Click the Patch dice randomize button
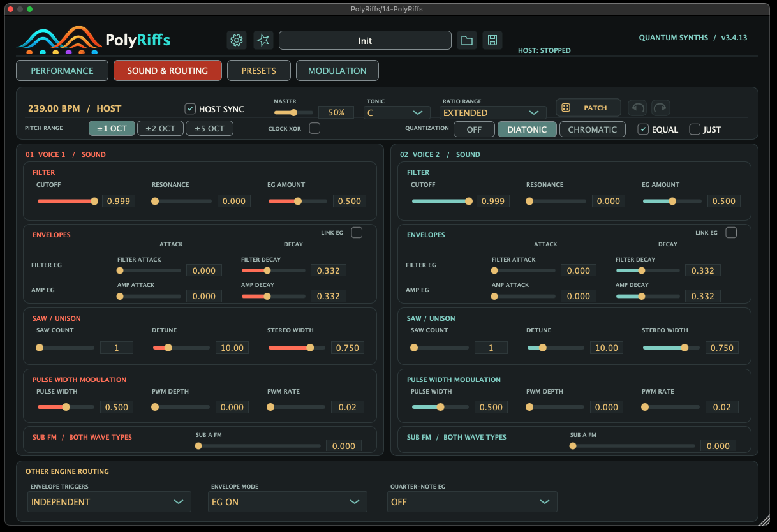Image resolution: width=777 pixels, height=532 pixels. (x=589, y=108)
